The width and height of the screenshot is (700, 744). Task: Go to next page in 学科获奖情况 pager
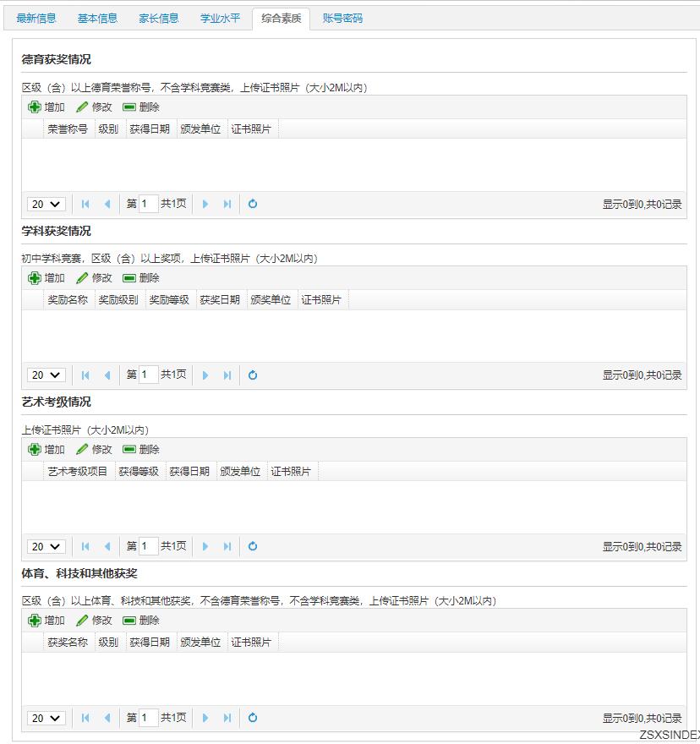click(205, 375)
